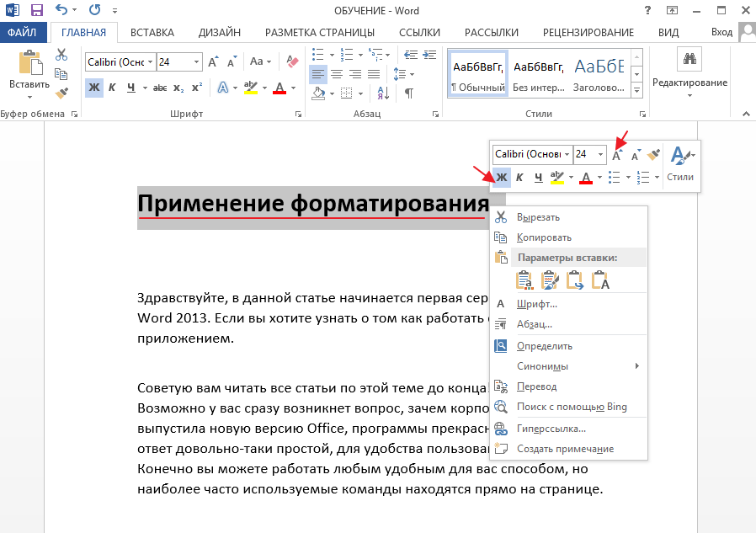Apply Обычный style
This screenshot has width=756, height=533.
tap(478, 74)
